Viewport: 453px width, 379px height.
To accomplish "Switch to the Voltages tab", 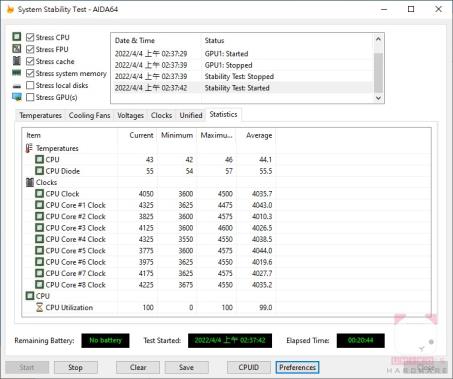I will pyautogui.click(x=130, y=115).
